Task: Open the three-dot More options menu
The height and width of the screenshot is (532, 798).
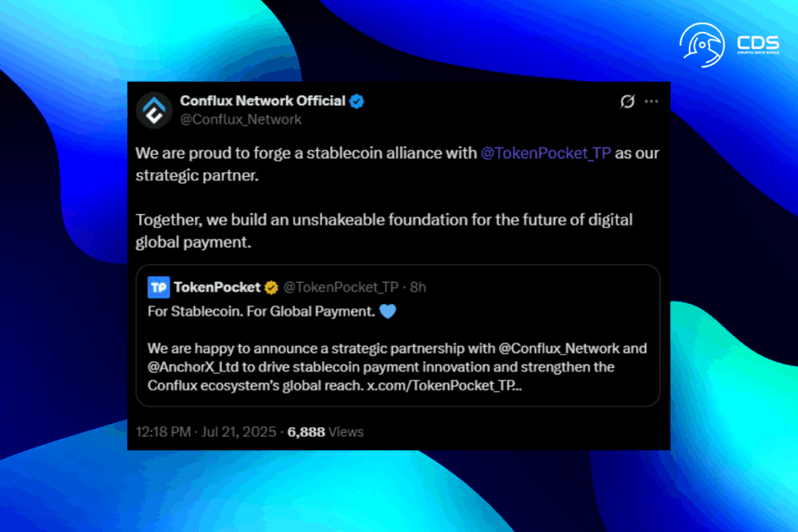Action: (x=651, y=102)
